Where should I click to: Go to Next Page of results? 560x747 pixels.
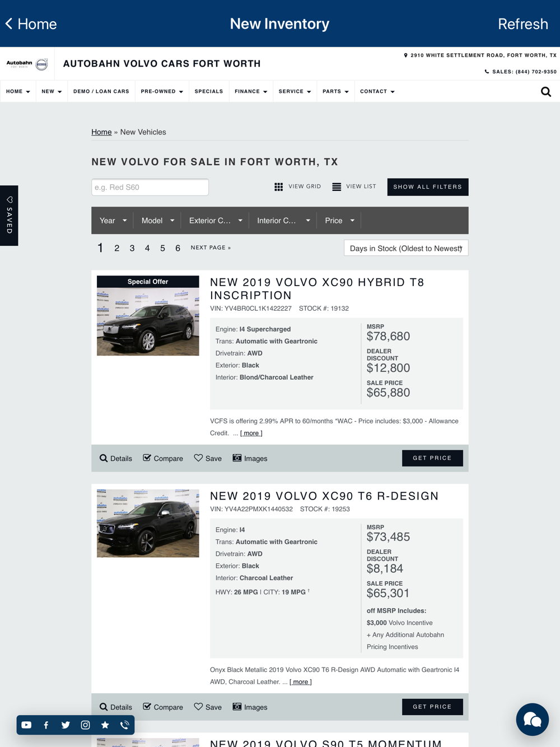211,248
